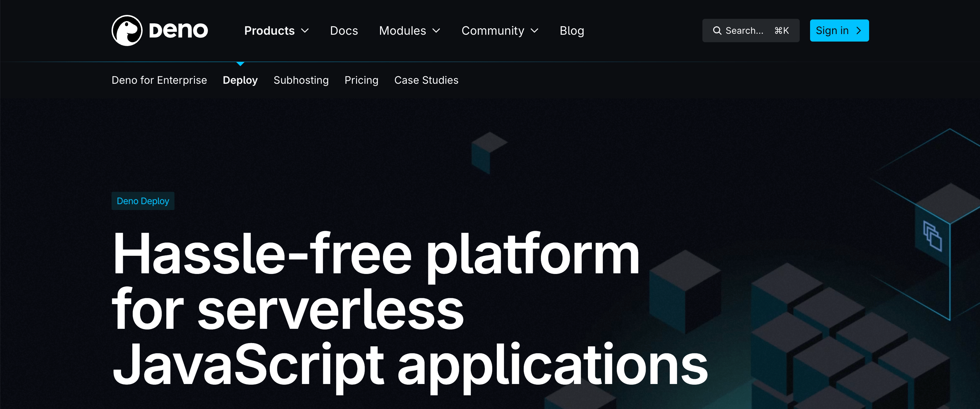Open the Subhosting page link
Image resolution: width=980 pixels, height=409 pixels.
coord(301,80)
